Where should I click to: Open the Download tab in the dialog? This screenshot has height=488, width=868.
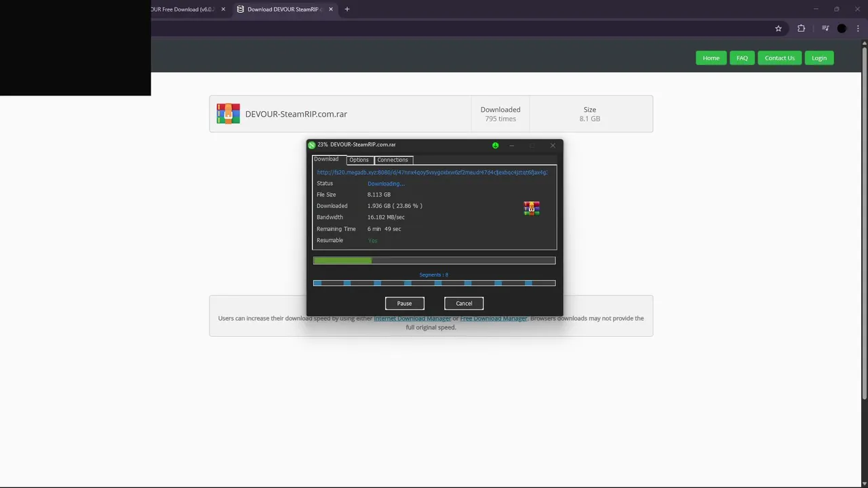(326, 159)
